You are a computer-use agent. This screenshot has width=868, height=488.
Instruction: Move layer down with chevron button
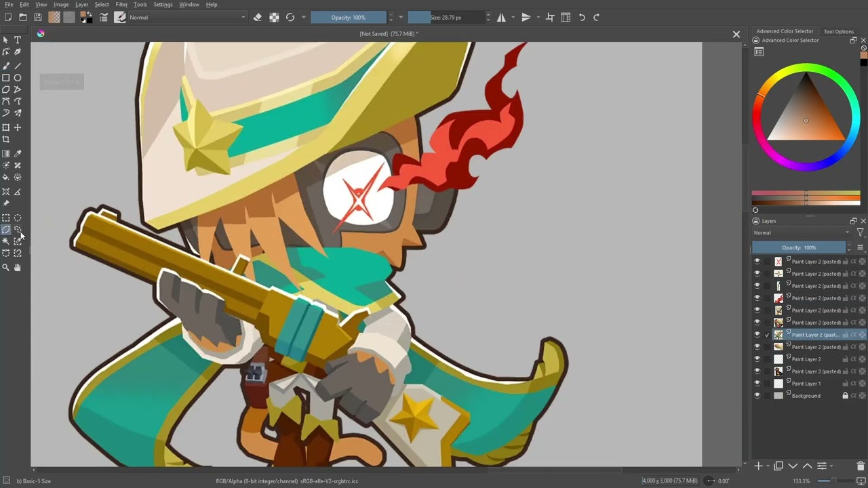[793, 466]
